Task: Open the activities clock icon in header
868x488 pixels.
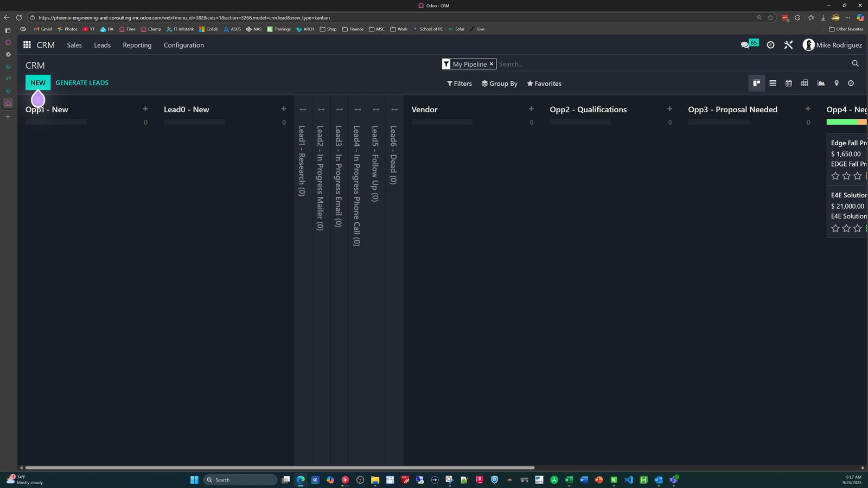Action: 770,45
